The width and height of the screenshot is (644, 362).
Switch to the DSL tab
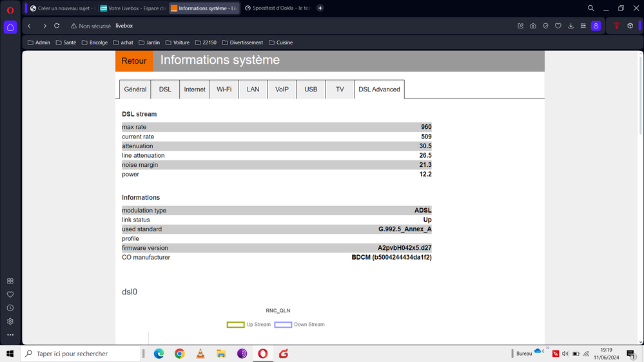(x=165, y=90)
